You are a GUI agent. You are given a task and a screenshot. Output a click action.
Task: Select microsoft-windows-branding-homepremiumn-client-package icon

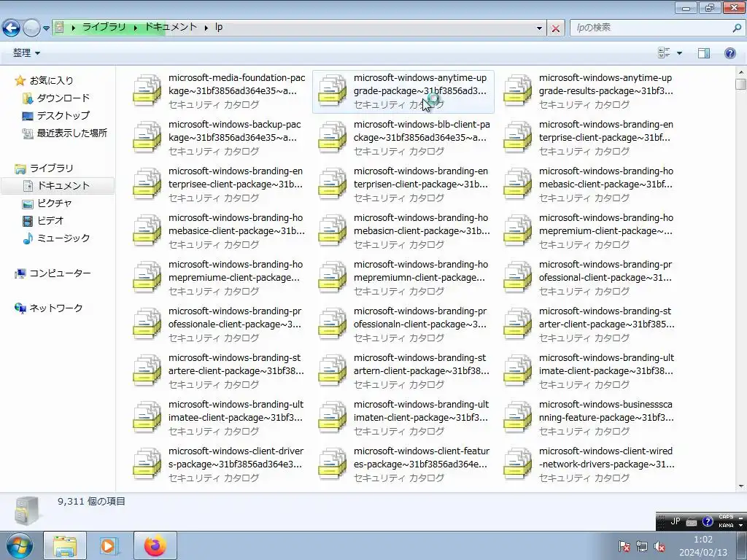point(332,276)
